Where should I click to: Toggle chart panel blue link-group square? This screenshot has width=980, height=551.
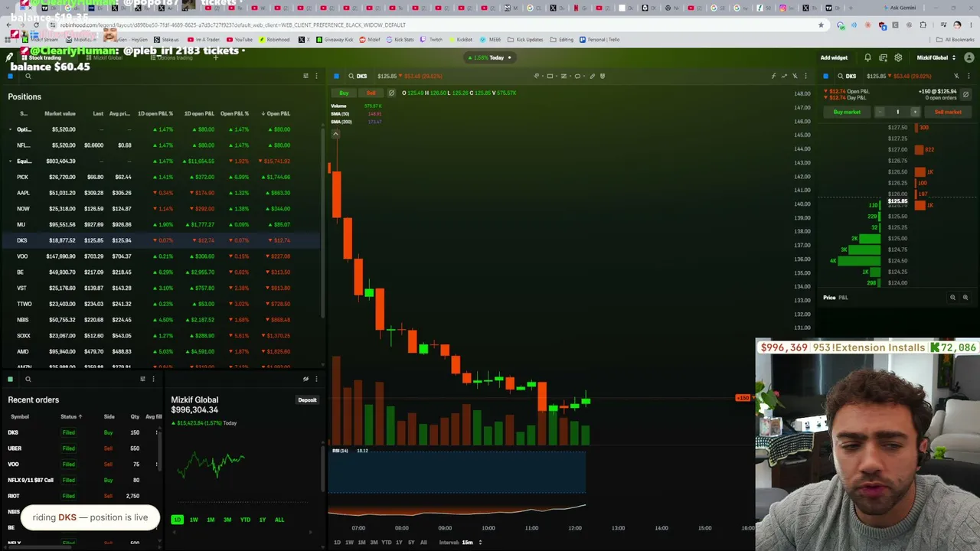[336, 76]
